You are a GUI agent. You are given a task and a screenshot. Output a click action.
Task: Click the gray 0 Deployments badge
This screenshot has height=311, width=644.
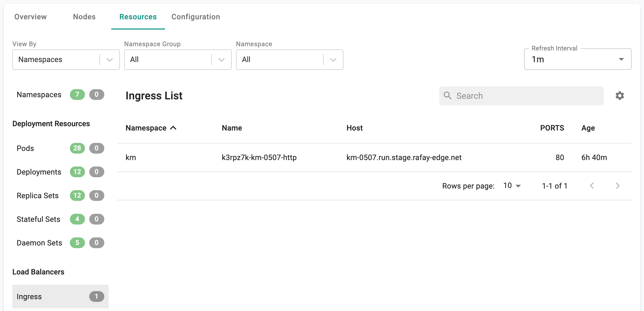(97, 172)
